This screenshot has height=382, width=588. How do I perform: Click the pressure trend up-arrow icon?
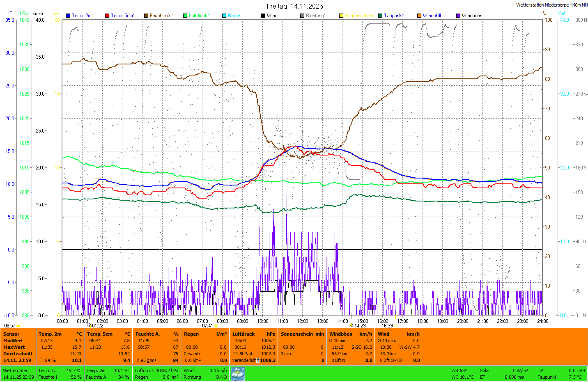pos(258,360)
